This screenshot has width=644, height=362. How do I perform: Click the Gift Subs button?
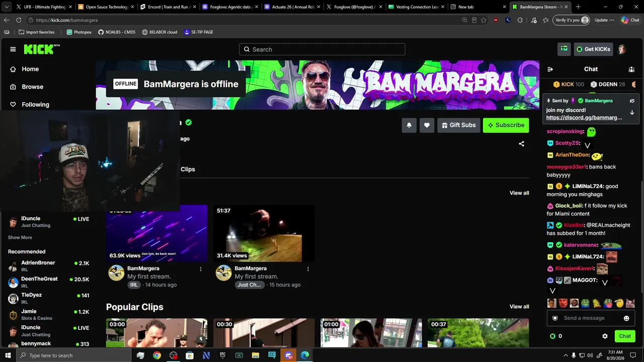458,125
